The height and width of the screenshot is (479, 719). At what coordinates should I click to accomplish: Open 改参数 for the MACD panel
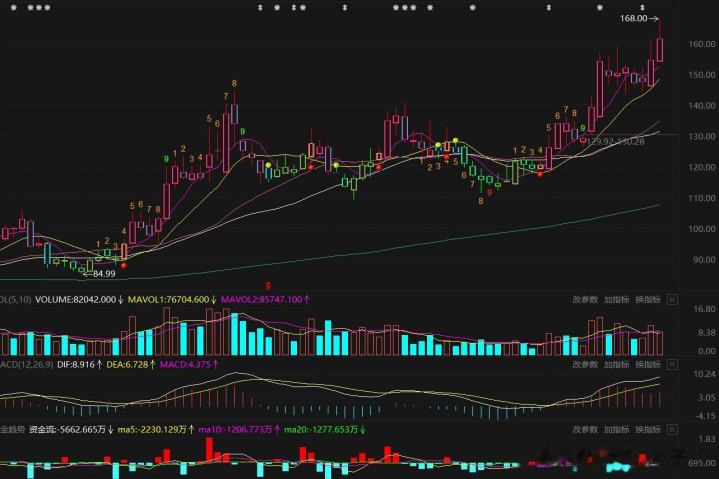pyautogui.click(x=586, y=364)
